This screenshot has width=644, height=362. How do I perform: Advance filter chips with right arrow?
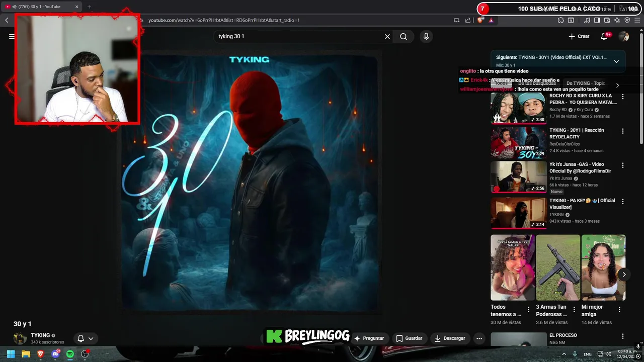pos(617,85)
